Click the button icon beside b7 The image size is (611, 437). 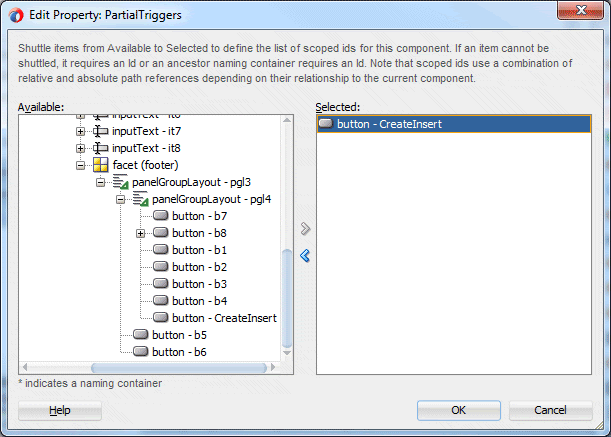click(161, 216)
